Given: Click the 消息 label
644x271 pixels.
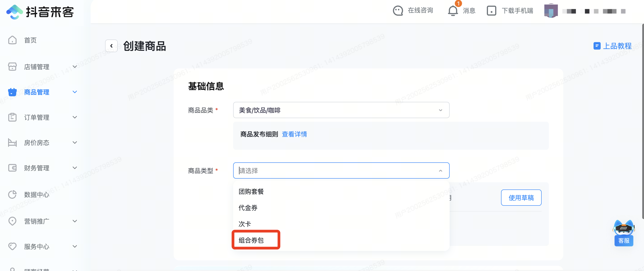Looking at the screenshot, I should [469, 11].
